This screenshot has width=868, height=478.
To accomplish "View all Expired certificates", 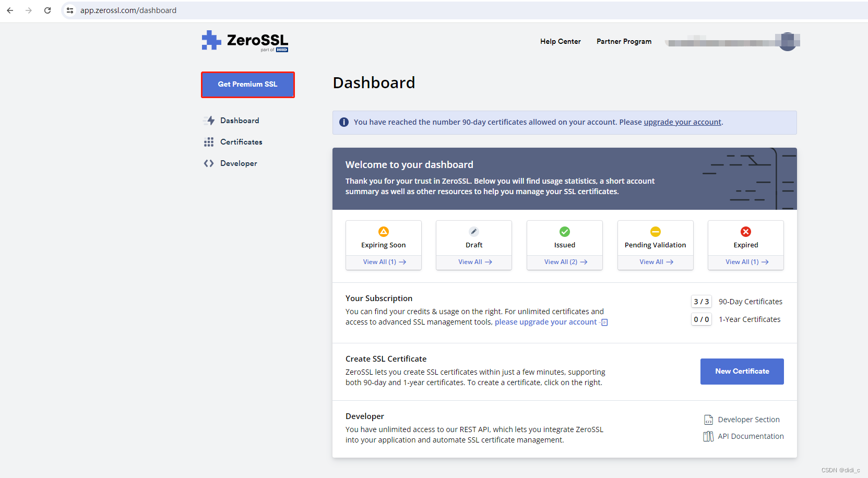I will pyautogui.click(x=747, y=262).
